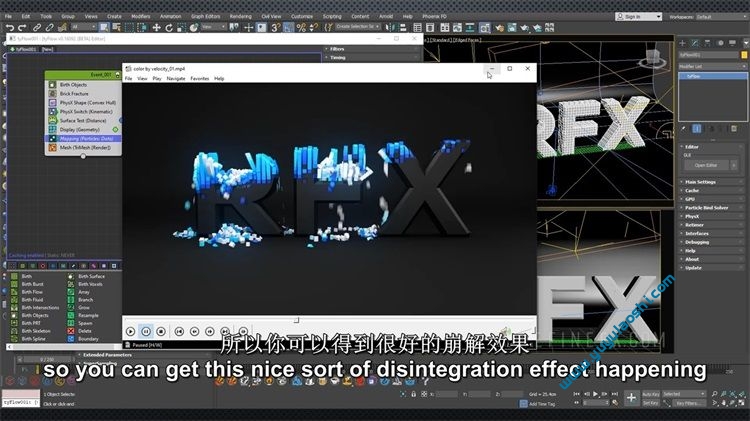
Task: Switch to the Modify command panel tab
Action: point(695,43)
